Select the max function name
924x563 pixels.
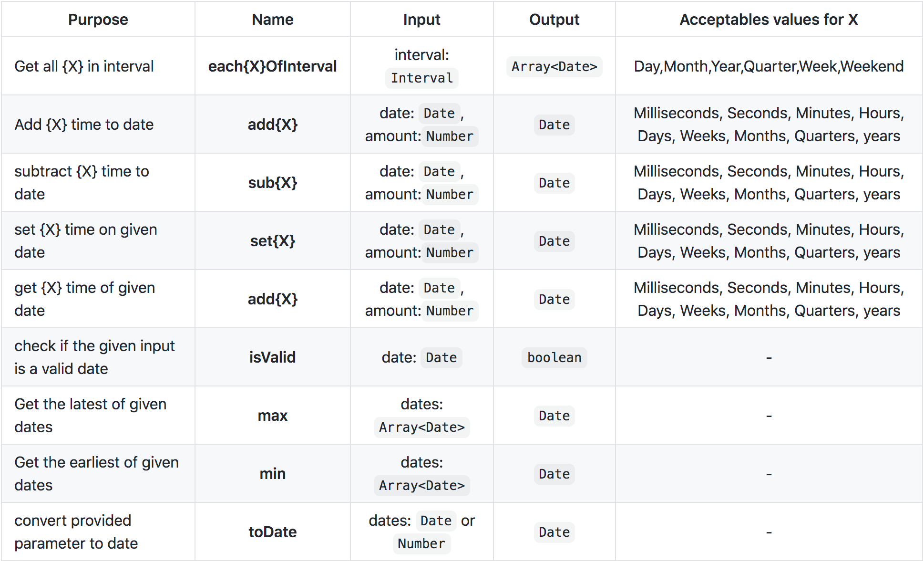(x=272, y=416)
